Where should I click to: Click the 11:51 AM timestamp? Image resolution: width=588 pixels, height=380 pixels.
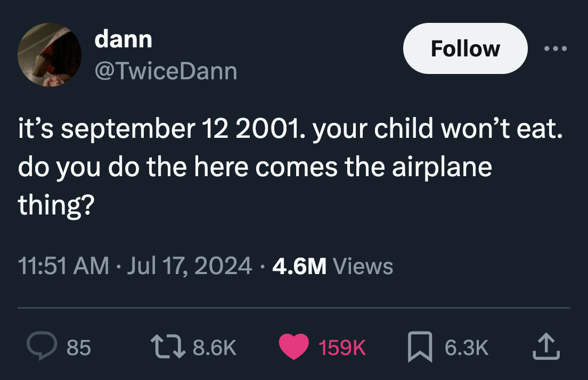pyautogui.click(x=63, y=266)
